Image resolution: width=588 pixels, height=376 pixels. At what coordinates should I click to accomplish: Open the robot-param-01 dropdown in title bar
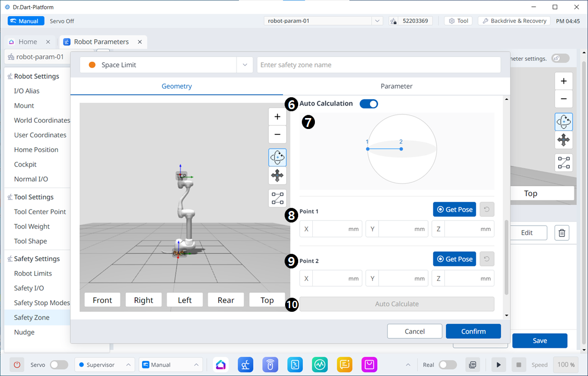377,21
